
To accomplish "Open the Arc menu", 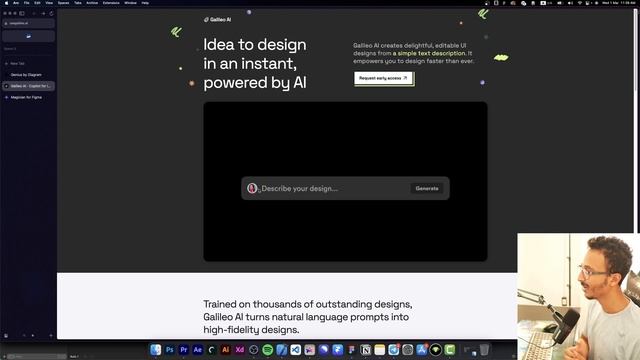I will [x=16, y=3].
